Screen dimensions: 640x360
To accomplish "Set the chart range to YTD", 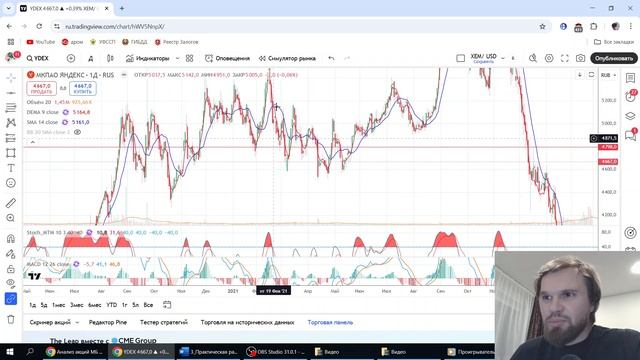I will [111, 305].
